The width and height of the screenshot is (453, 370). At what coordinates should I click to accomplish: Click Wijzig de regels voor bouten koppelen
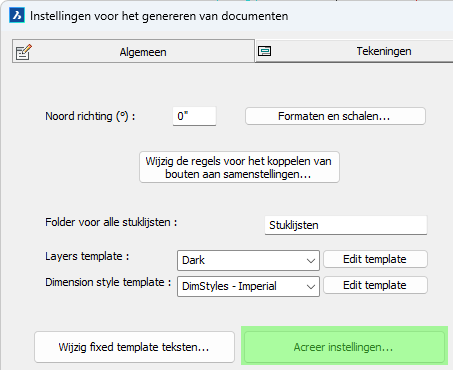tap(239, 167)
